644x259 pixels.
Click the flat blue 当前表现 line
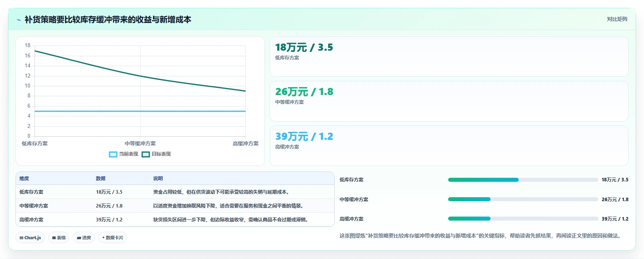coord(140,111)
